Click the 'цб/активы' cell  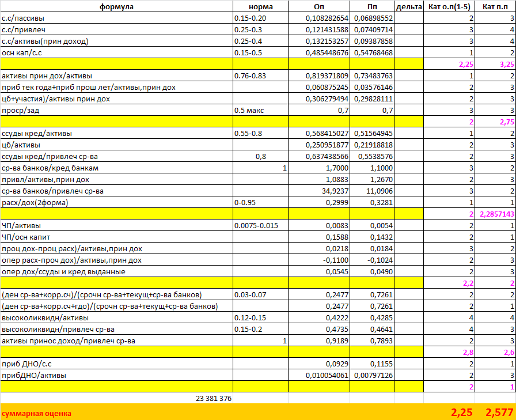click(x=116, y=145)
